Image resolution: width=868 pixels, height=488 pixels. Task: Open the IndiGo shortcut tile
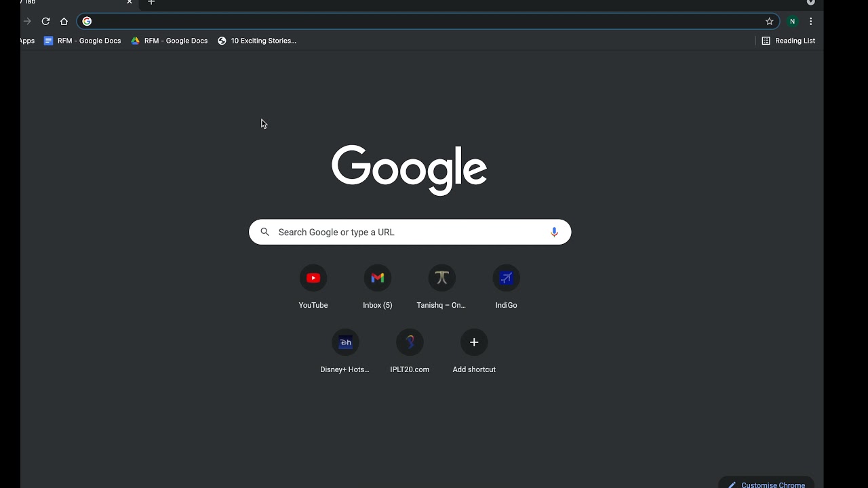[x=506, y=287]
